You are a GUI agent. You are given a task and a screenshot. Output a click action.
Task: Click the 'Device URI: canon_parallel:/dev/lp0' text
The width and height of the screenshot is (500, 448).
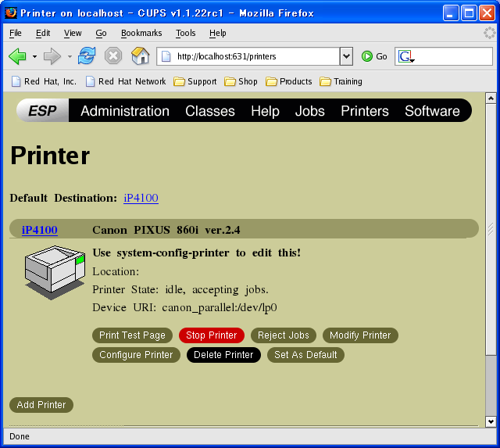(x=184, y=307)
